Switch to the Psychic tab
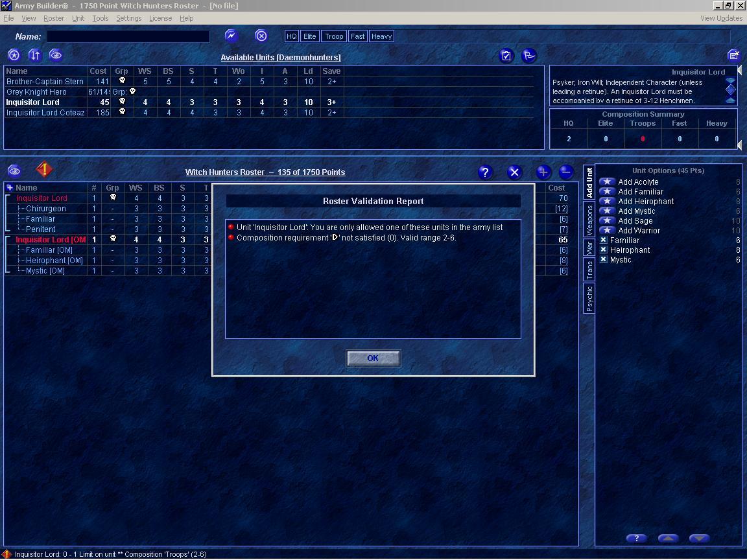The image size is (747, 560). [589, 299]
